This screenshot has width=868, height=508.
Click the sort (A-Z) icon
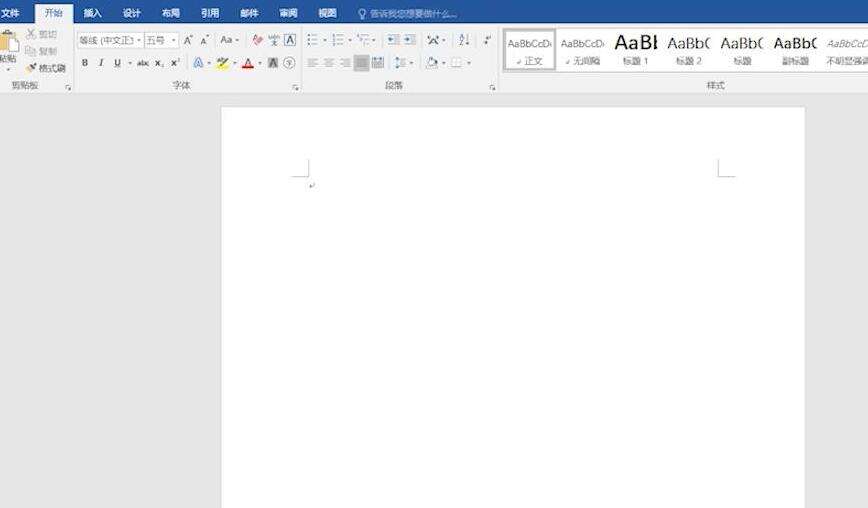[464, 40]
